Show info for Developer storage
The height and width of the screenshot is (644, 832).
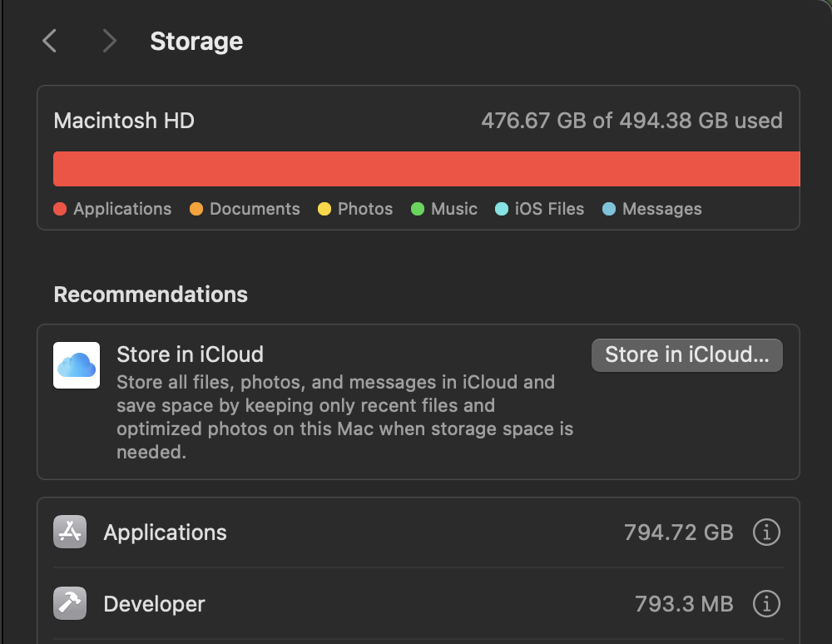(x=766, y=603)
